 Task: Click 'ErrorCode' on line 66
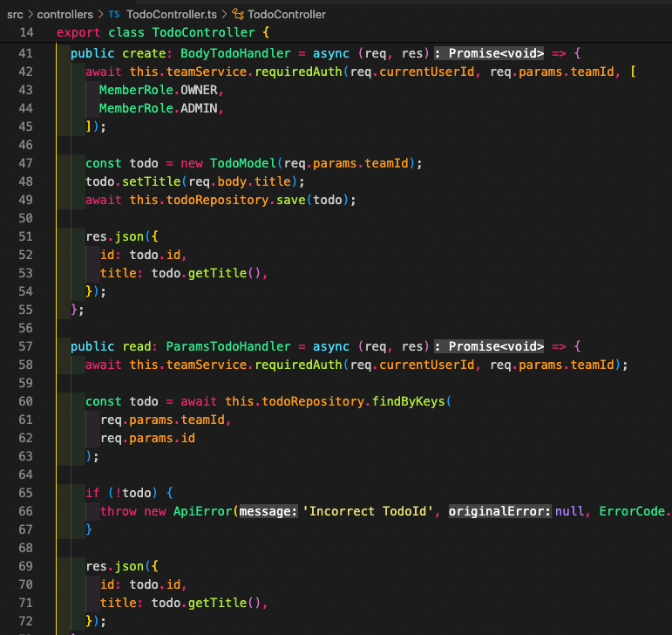pos(632,511)
